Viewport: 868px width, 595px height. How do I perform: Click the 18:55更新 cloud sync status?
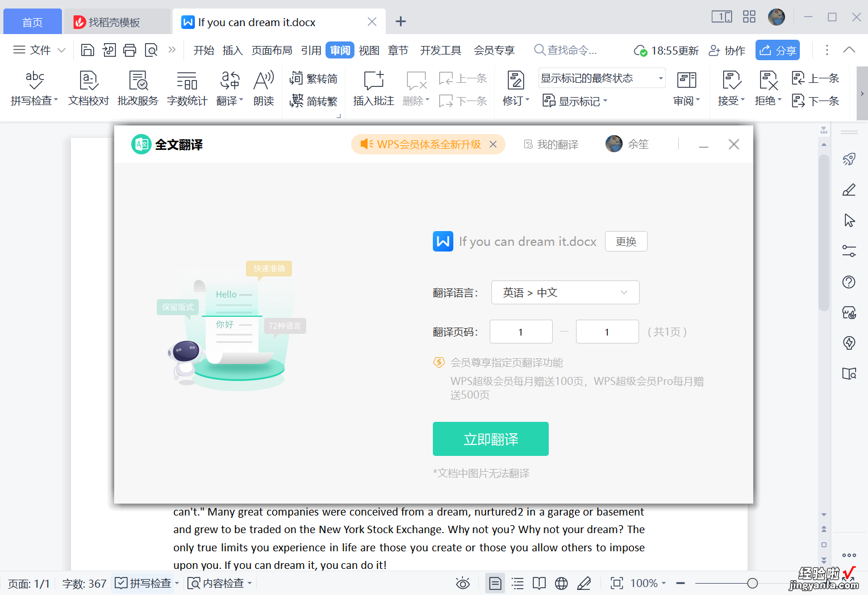pos(666,51)
